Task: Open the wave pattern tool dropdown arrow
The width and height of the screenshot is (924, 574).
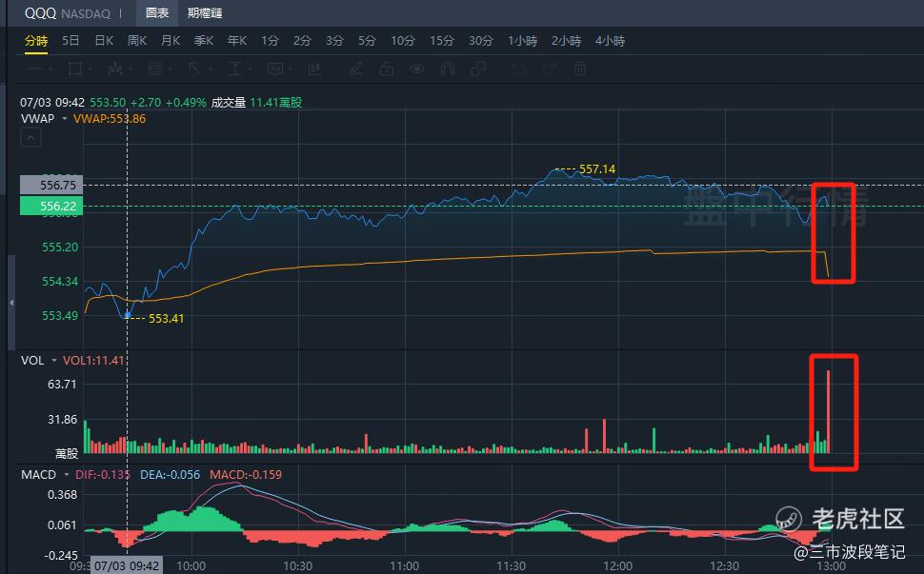Action: coord(131,69)
